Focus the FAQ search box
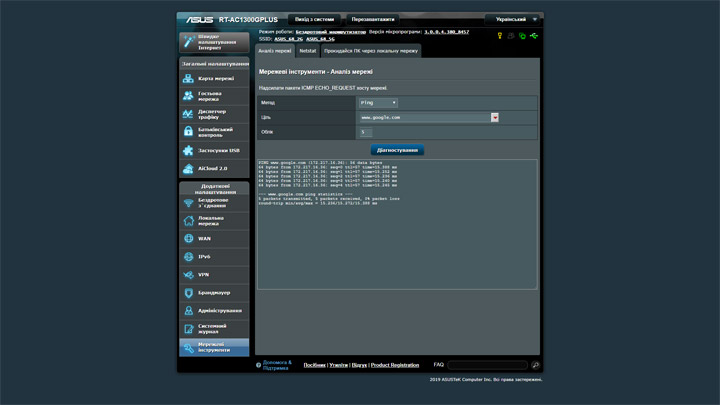 (488, 365)
